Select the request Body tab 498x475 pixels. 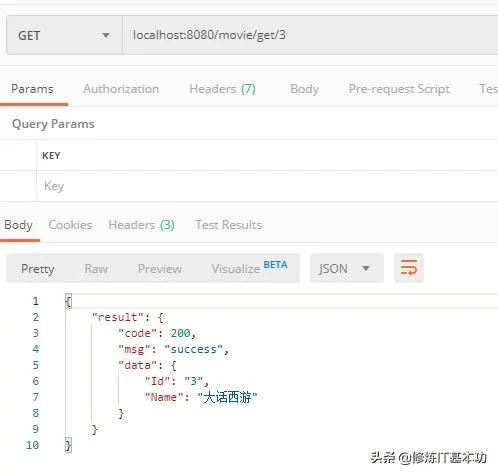tap(304, 89)
